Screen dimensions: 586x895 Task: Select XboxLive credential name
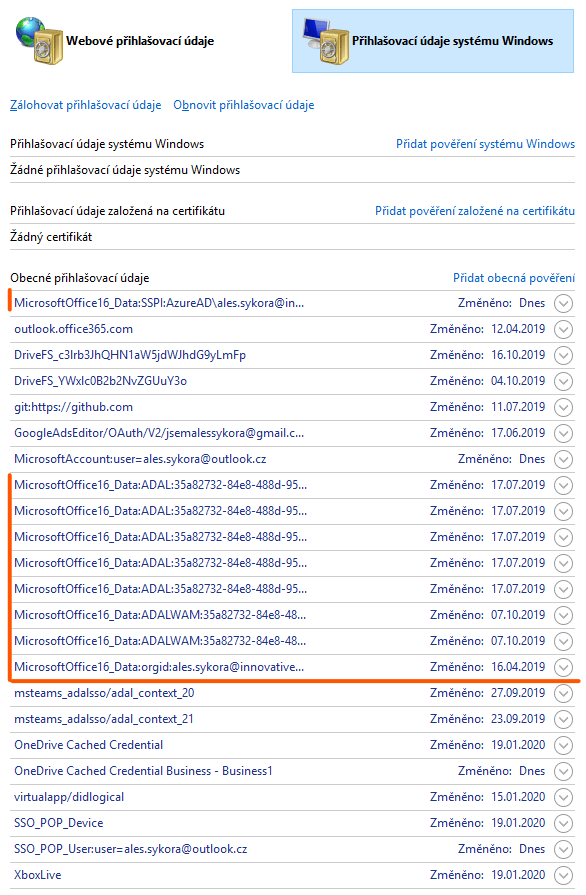pyautogui.click(x=38, y=875)
